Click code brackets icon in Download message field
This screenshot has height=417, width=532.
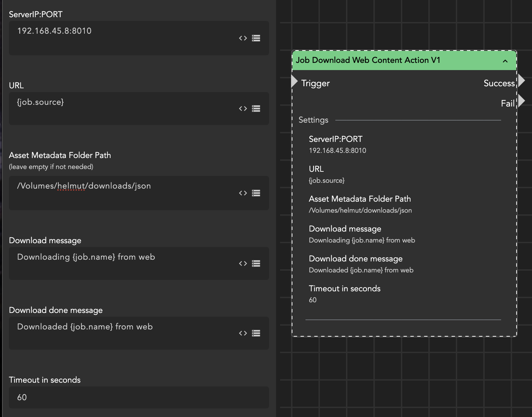point(243,263)
